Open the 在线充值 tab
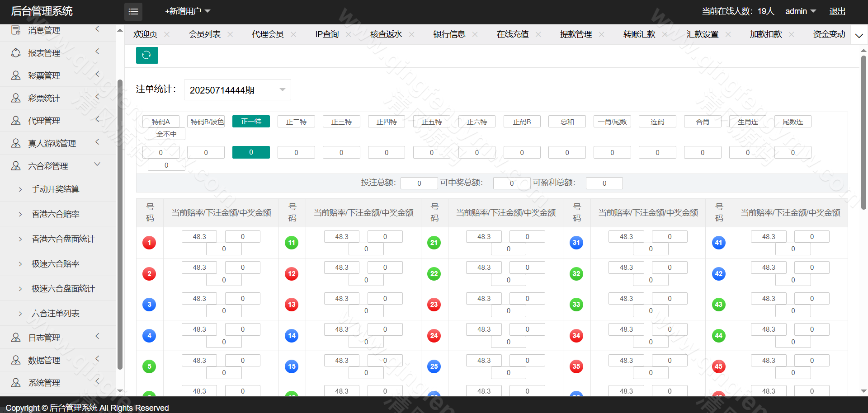 (x=512, y=34)
